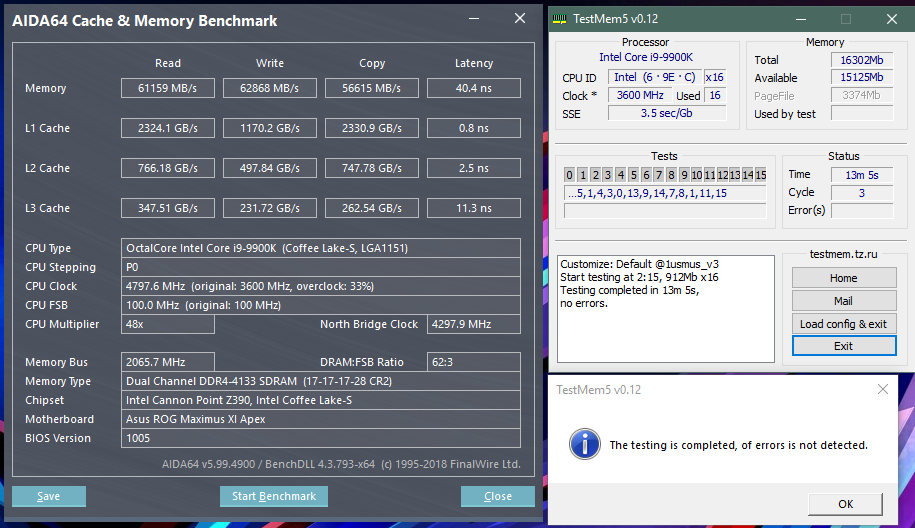Click Total memory value 16302Mb
This screenshot has height=528, width=915.
[862, 60]
